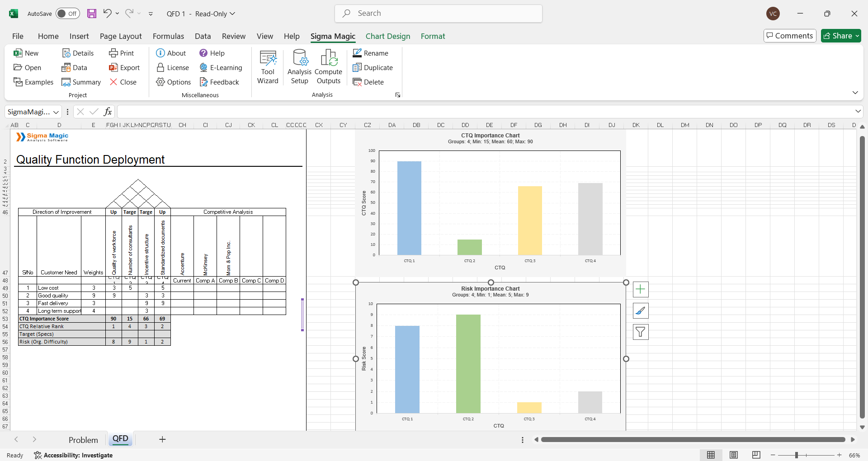Switch to Page Break Preview view

(756, 455)
